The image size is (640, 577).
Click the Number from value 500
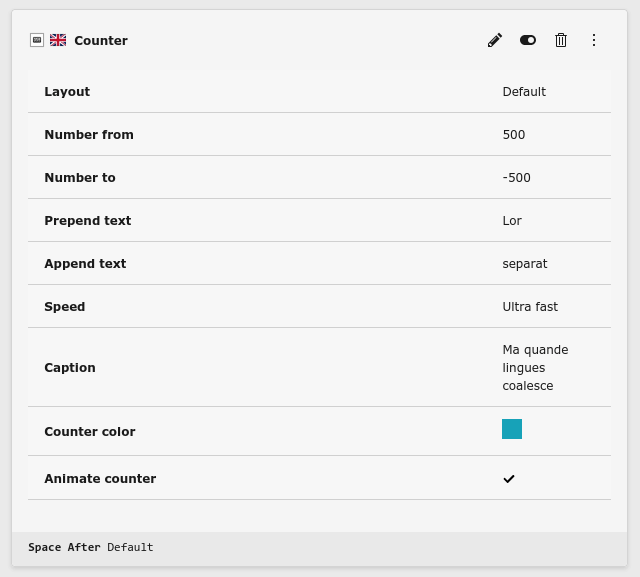(x=514, y=135)
